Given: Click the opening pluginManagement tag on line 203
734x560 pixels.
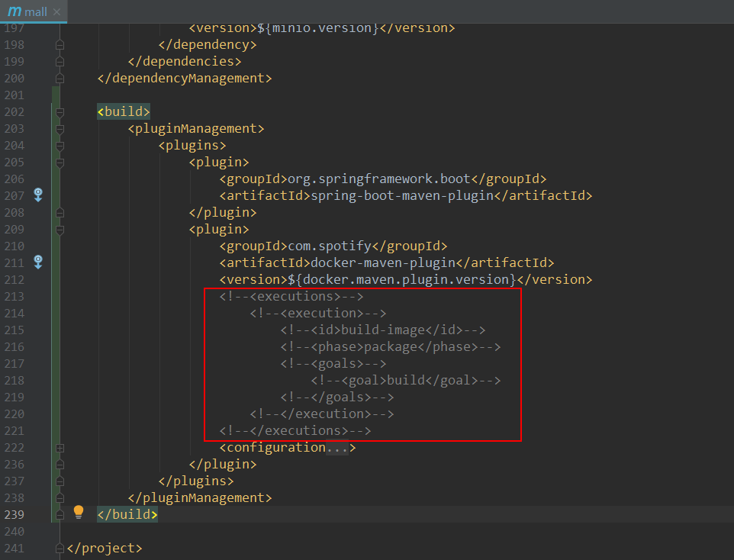Looking at the screenshot, I should pos(195,129).
